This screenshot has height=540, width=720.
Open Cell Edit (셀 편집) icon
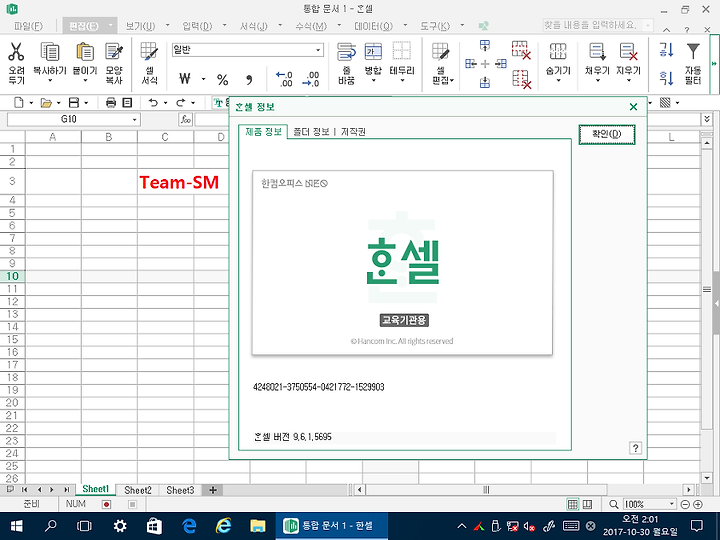tap(440, 52)
